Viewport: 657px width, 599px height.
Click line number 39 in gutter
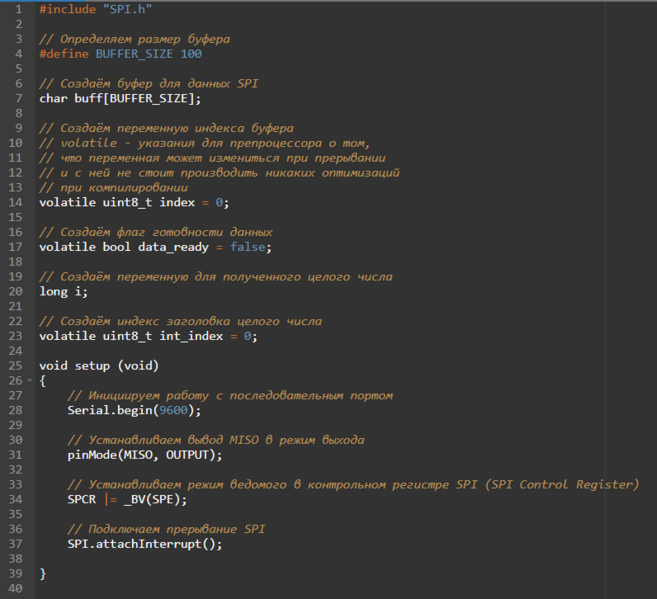click(15, 573)
